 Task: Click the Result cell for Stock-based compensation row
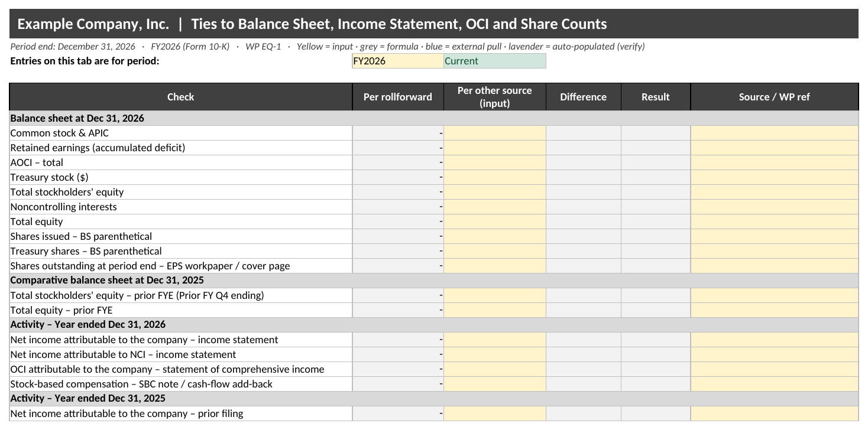(656, 384)
